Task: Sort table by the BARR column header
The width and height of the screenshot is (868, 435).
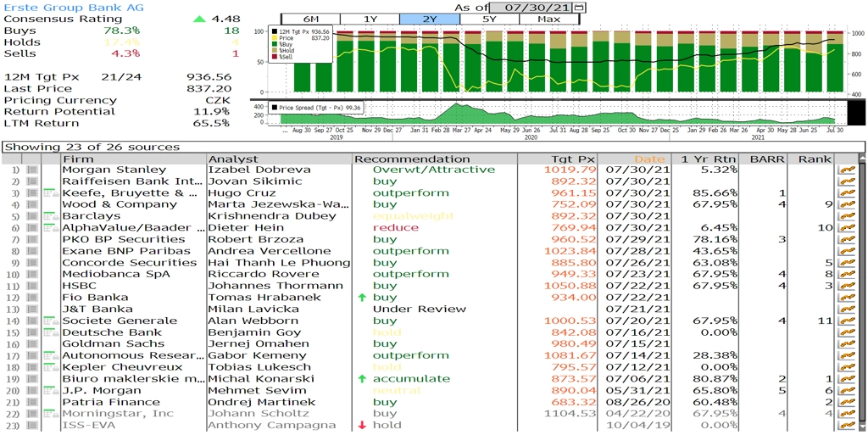Action: [765, 159]
